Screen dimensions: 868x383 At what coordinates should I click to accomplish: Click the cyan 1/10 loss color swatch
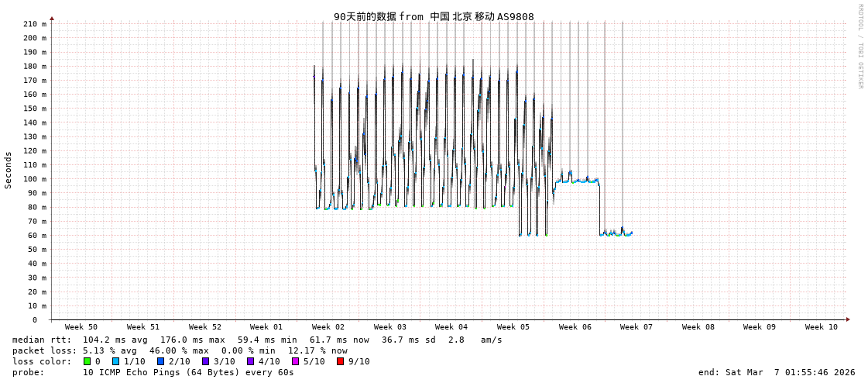click(115, 361)
